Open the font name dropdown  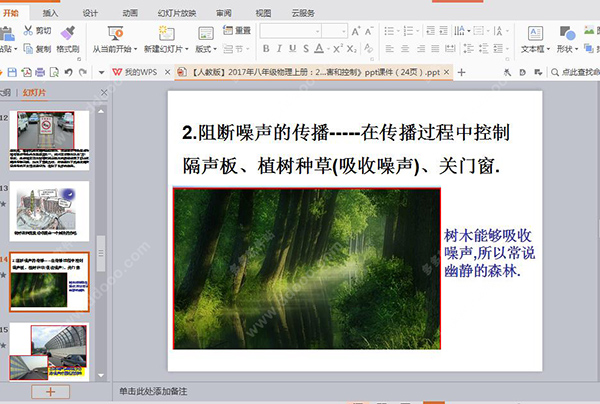318,31
